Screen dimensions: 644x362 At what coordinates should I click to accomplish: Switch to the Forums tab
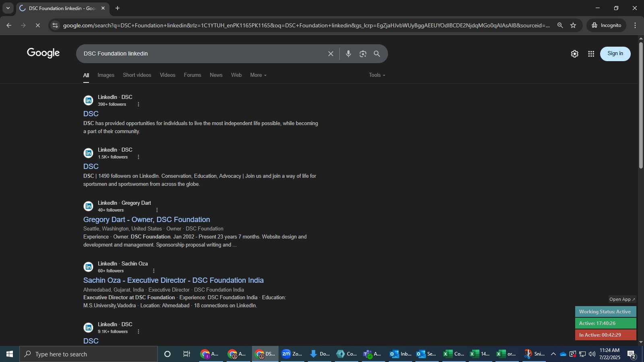click(192, 75)
